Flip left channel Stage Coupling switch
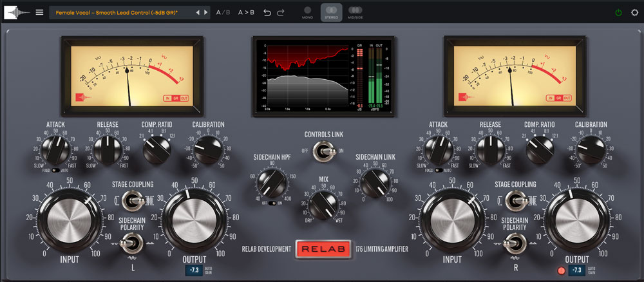The height and width of the screenshot is (282, 644). [x=133, y=201]
